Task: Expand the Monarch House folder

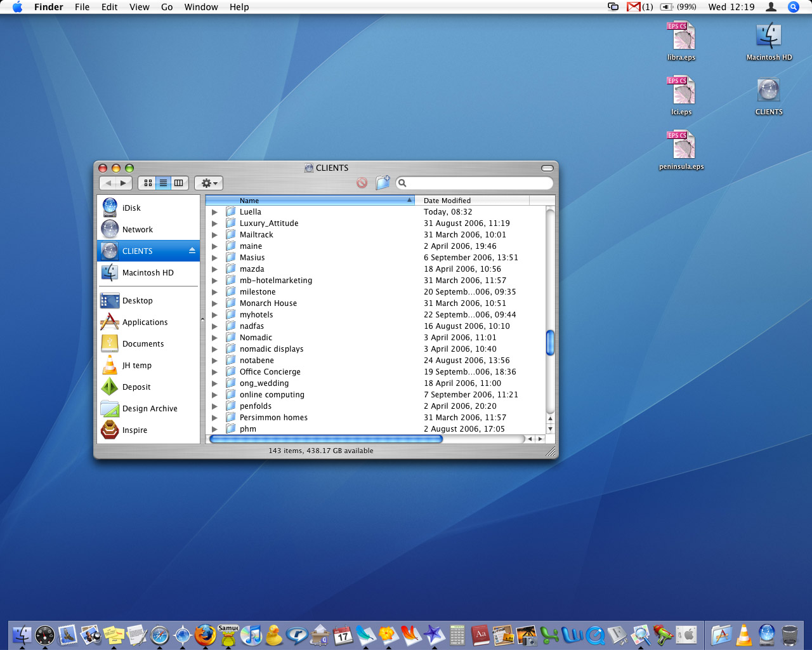Action: [x=214, y=303]
